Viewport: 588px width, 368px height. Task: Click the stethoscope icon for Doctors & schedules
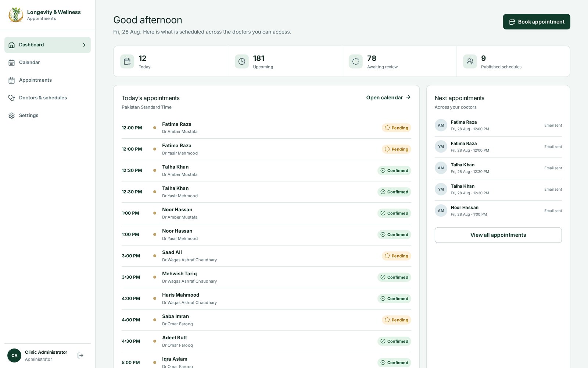point(12,98)
